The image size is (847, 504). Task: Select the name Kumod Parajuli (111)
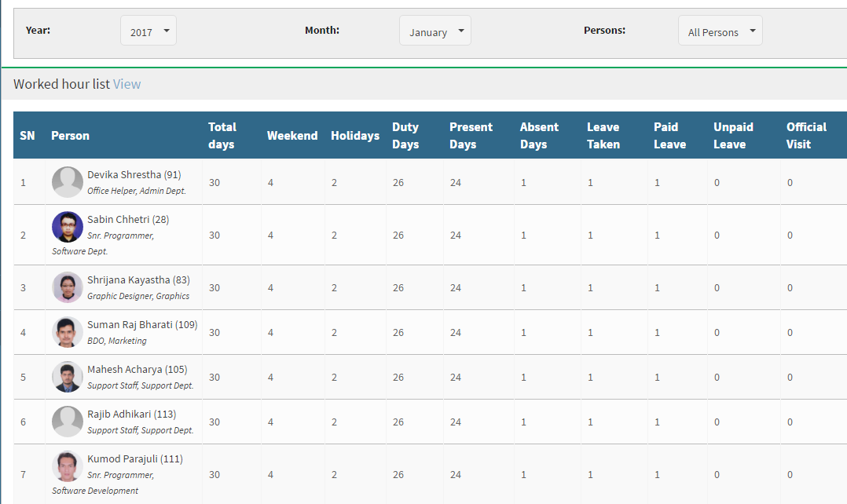point(135,459)
